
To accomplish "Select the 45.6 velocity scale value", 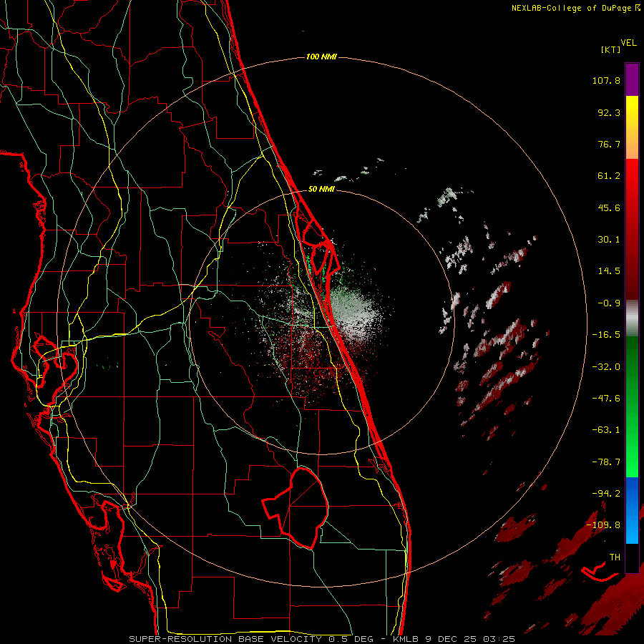I will tap(609, 208).
